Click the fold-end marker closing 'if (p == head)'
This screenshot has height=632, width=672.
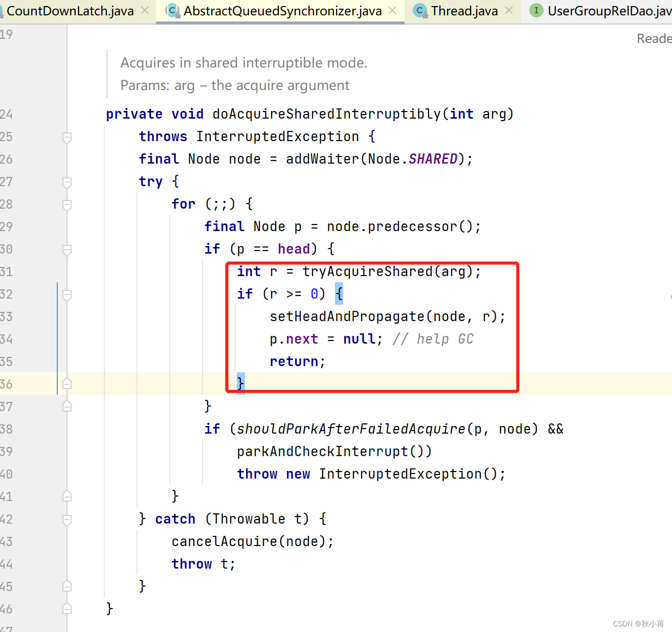[67, 406]
